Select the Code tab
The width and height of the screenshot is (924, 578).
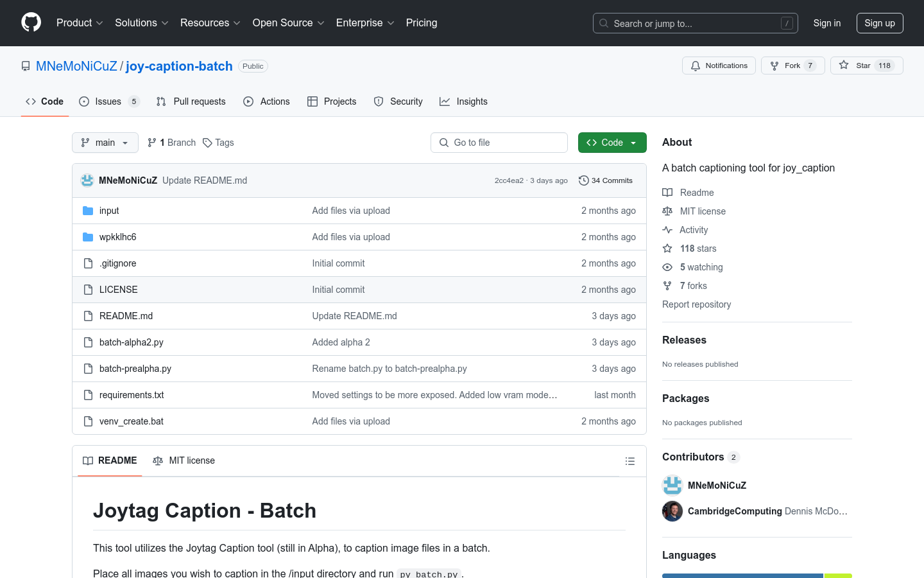coord(45,101)
